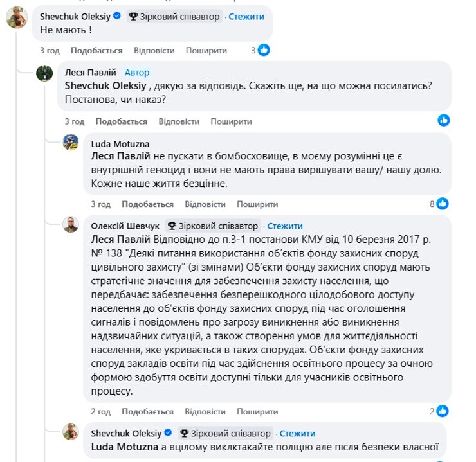Click the 'Зірковий співавтор' badge at top
The image size is (476, 462).
tap(174, 16)
